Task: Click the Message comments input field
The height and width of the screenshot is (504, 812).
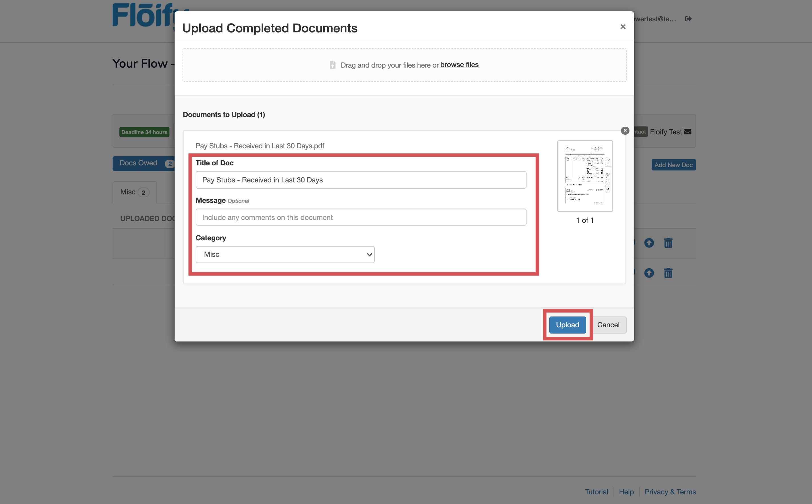Action: click(x=361, y=217)
